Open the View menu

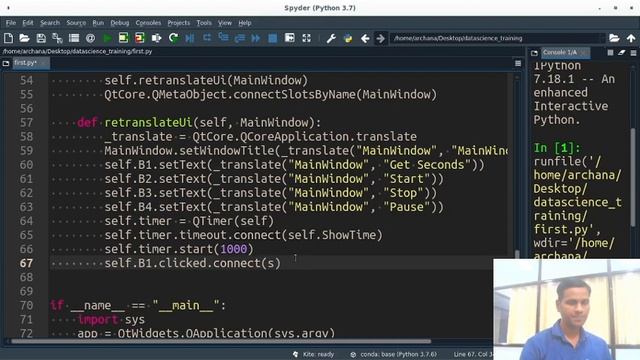point(225,23)
